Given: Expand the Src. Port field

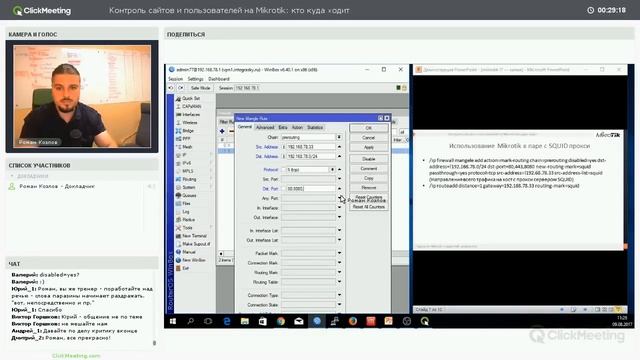Looking at the screenshot, I should tap(339, 179).
